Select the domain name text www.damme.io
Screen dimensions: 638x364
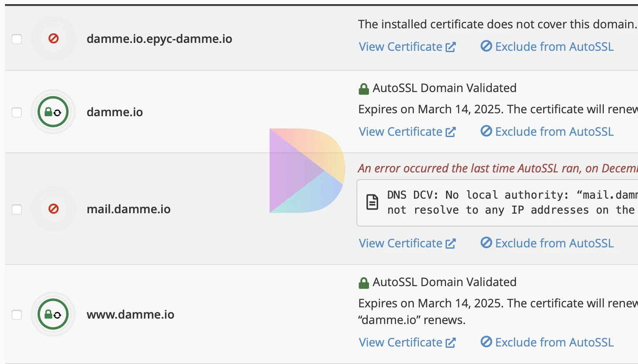point(130,314)
